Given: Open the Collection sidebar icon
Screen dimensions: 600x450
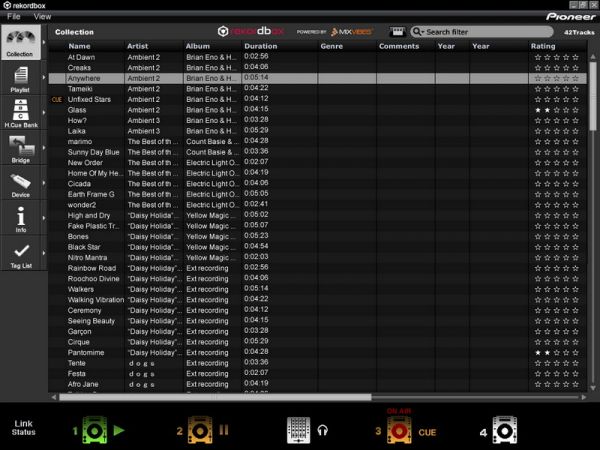Looking at the screenshot, I should pyautogui.click(x=21, y=42).
